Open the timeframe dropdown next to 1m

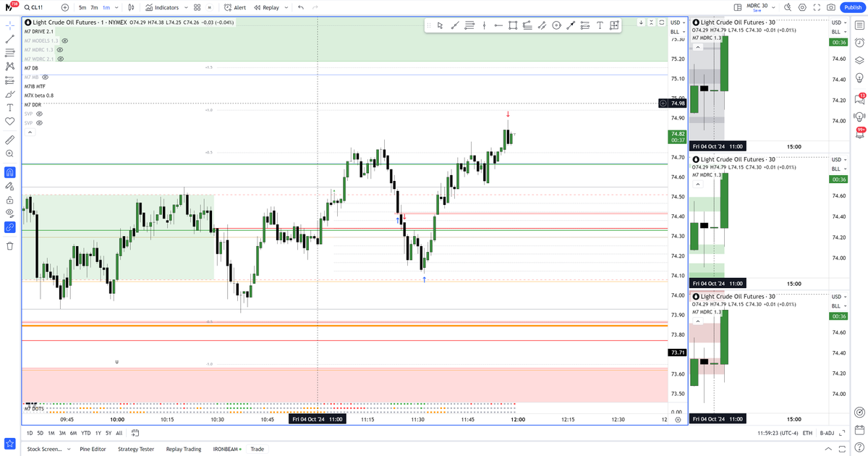click(x=117, y=7)
